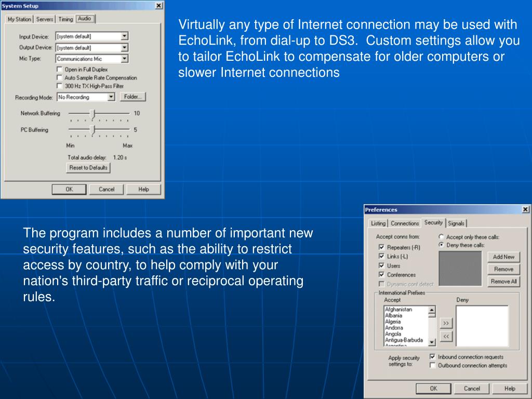Select Algeria in the Accept list
The image size is (532, 399).
(x=393, y=322)
